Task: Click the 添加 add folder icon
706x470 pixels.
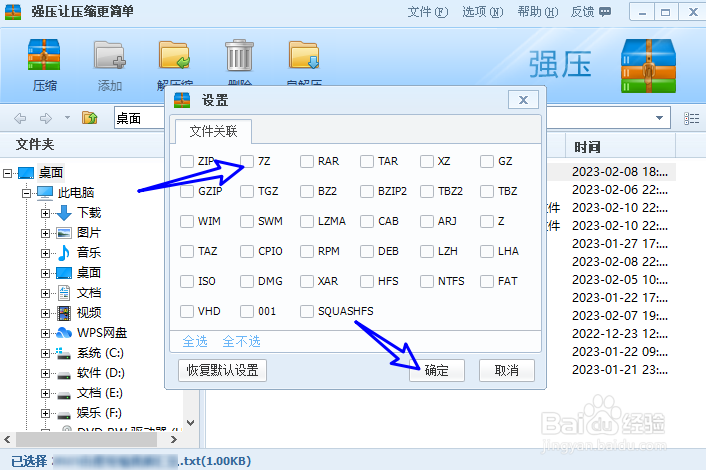Action: 109,55
